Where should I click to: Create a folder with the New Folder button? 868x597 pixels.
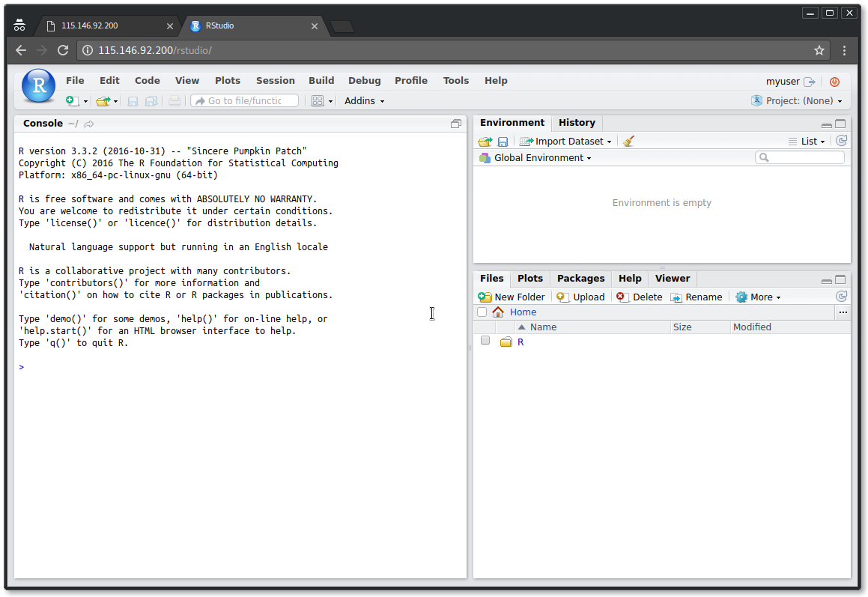(x=512, y=297)
